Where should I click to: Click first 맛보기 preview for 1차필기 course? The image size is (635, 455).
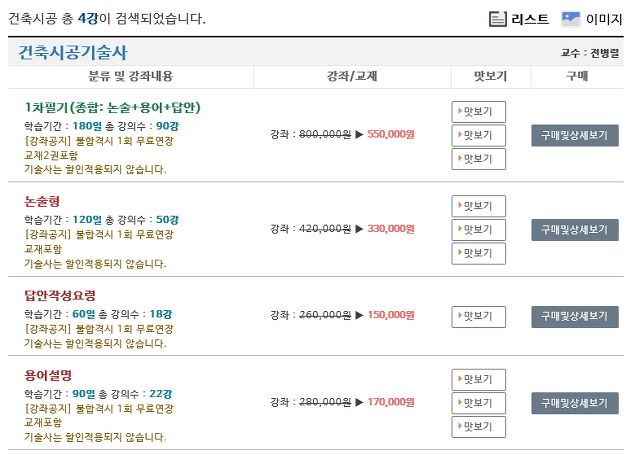478,112
